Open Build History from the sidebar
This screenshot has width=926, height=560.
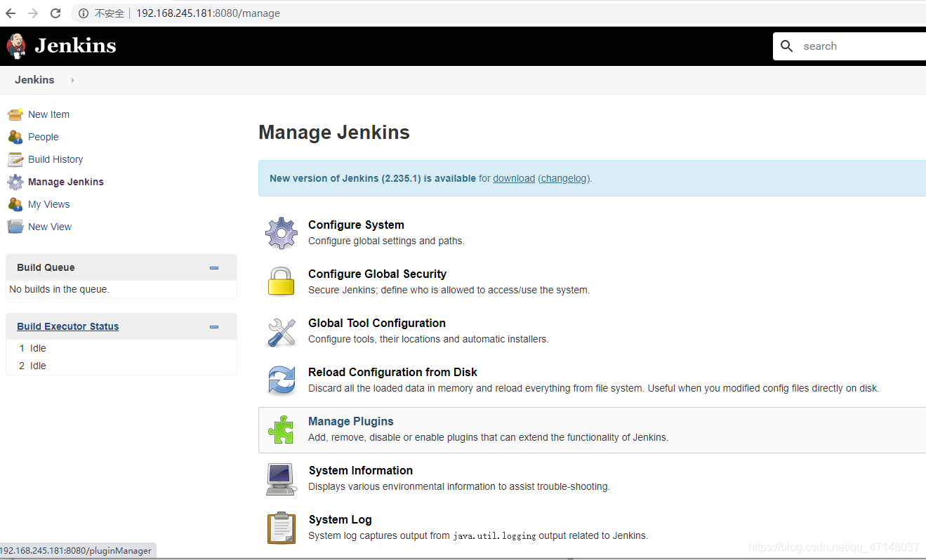[55, 159]
